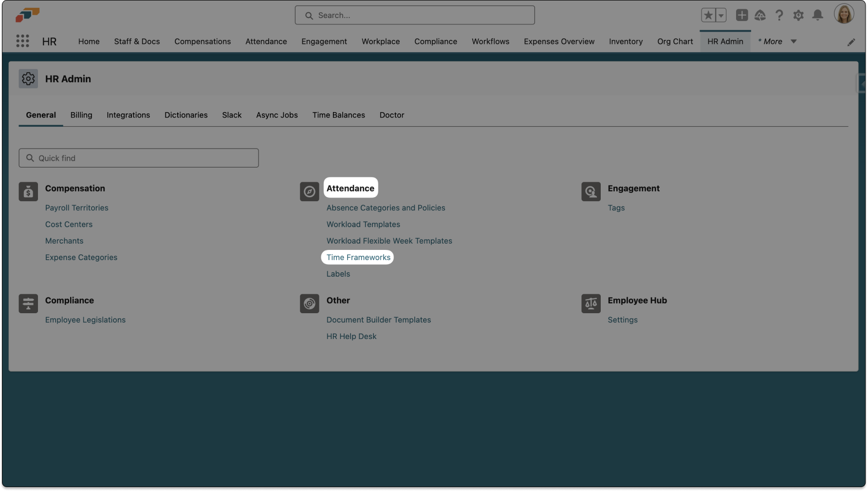
Task: Click the favorites star icon
Action: point(708,16)
